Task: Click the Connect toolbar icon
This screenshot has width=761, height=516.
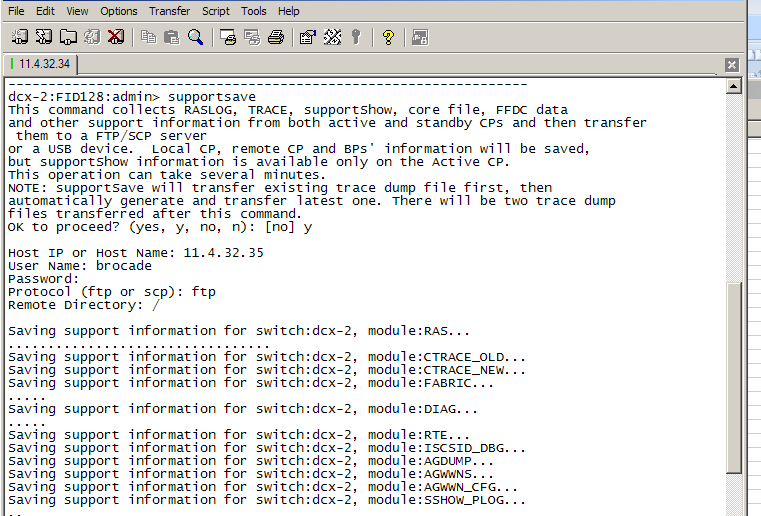Action: coord(19,37)
